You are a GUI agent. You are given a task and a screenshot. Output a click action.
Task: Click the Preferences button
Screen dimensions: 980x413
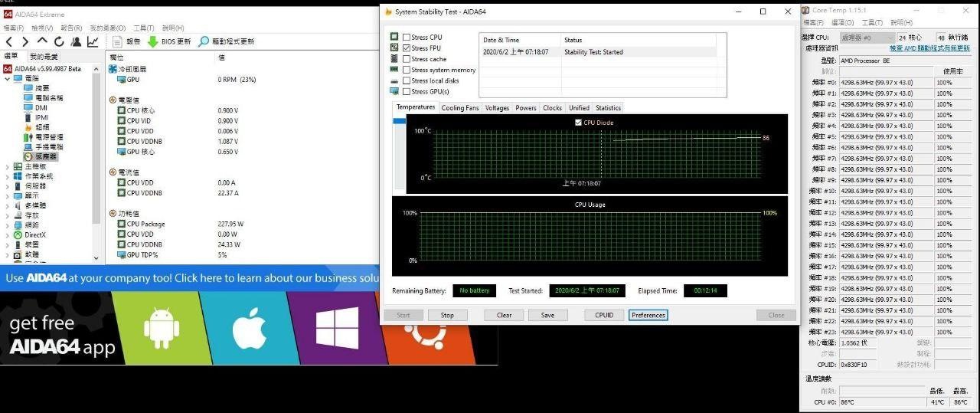(648, 315)
